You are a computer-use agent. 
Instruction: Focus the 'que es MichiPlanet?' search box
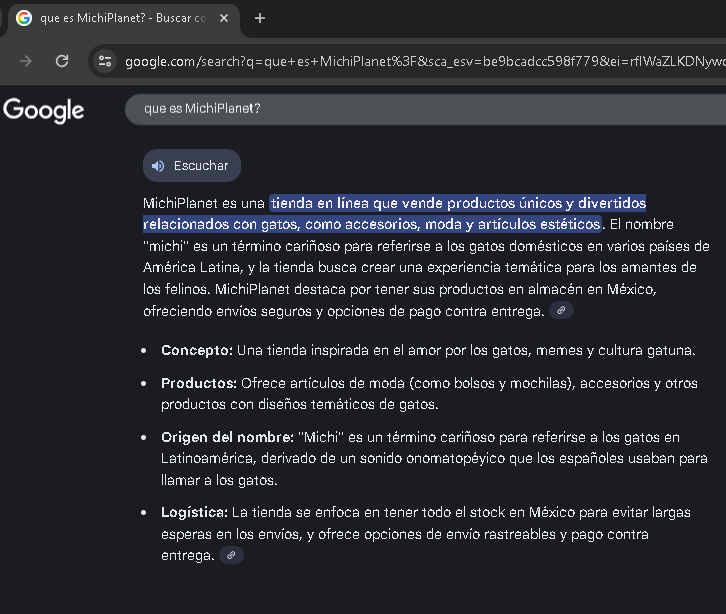coord(400,108)
